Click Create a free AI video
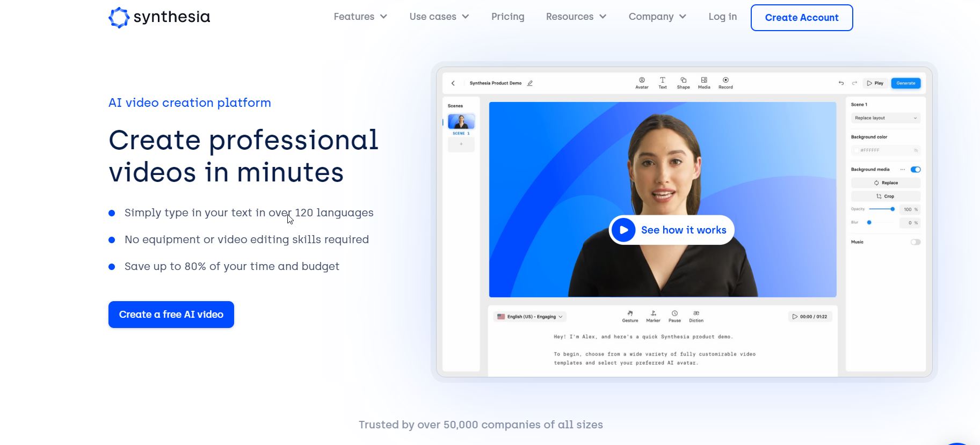Screen dimensions: 980x445 [171, 315]
